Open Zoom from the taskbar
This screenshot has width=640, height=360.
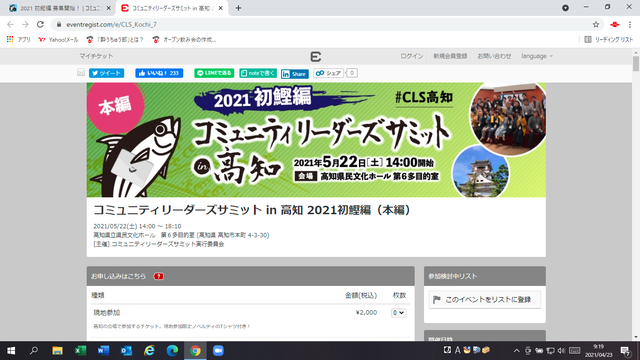pyautogui.click(x=218, y=351)
